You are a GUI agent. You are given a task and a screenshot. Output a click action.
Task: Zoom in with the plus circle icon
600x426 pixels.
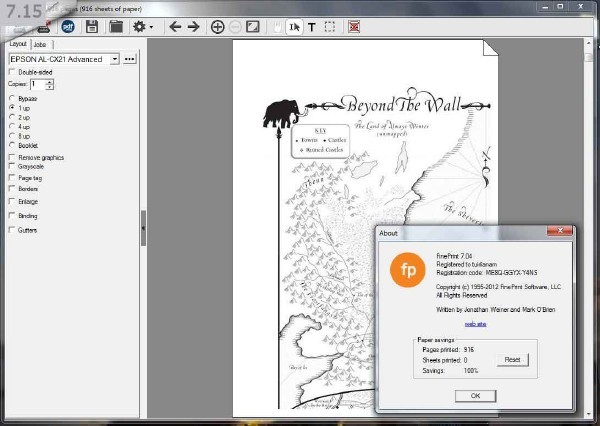coord(217,27)
